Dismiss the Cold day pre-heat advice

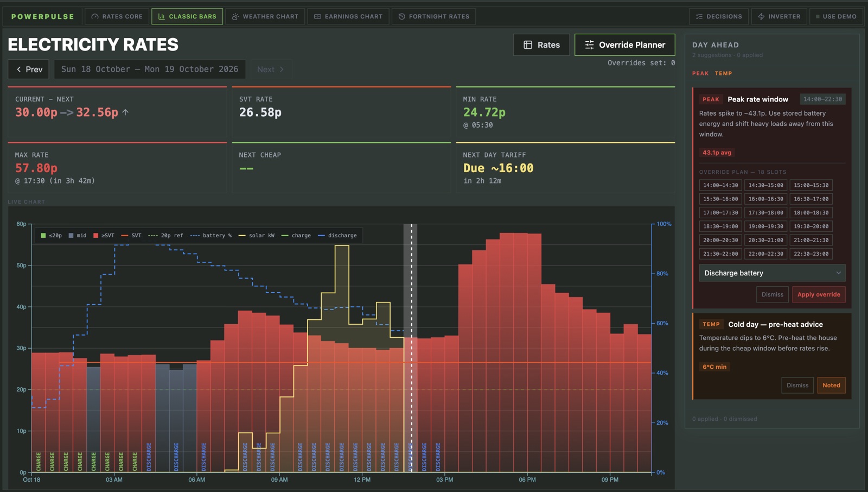coord(797,386)
